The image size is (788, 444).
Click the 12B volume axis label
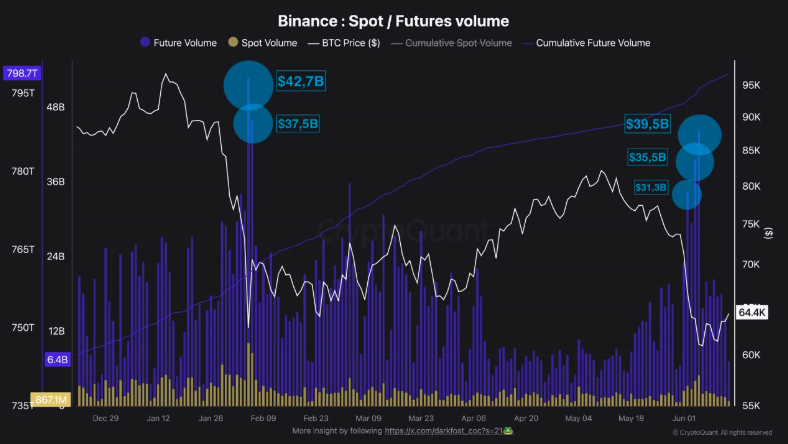pyautogui.click(x=56, y=331)
